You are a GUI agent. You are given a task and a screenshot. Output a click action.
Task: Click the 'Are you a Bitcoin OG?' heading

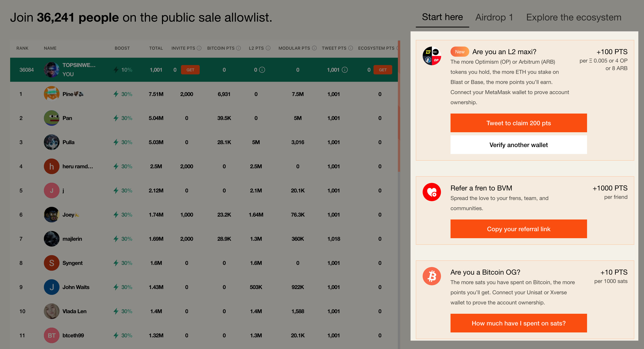pos(485,272)
